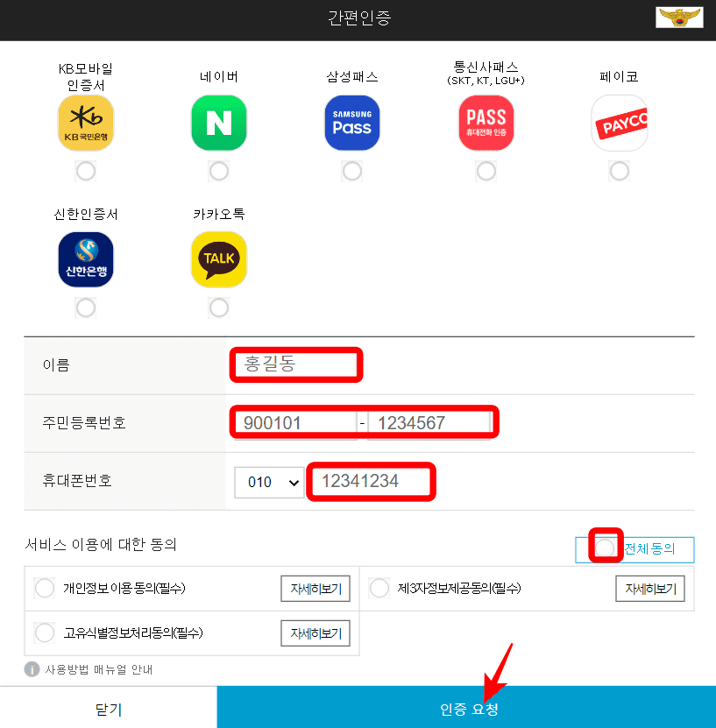Click the 통신사패스 (SKT, KT, LGU+) label
This screenshot has height=728, width=716.
[x=486, y=74]
